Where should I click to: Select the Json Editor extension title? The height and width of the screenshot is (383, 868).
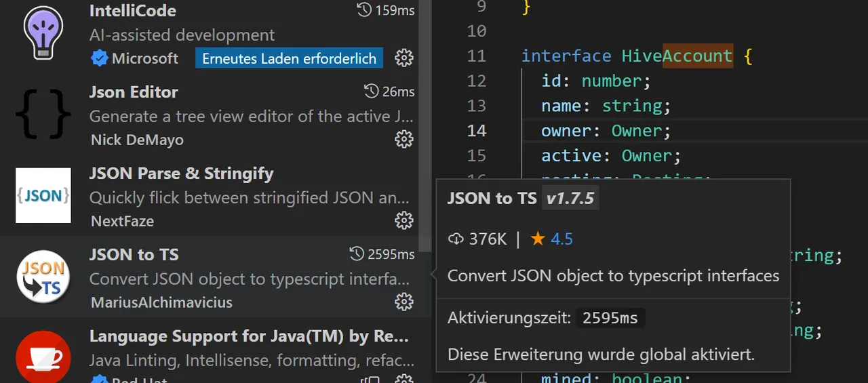[x=134, y=92]
